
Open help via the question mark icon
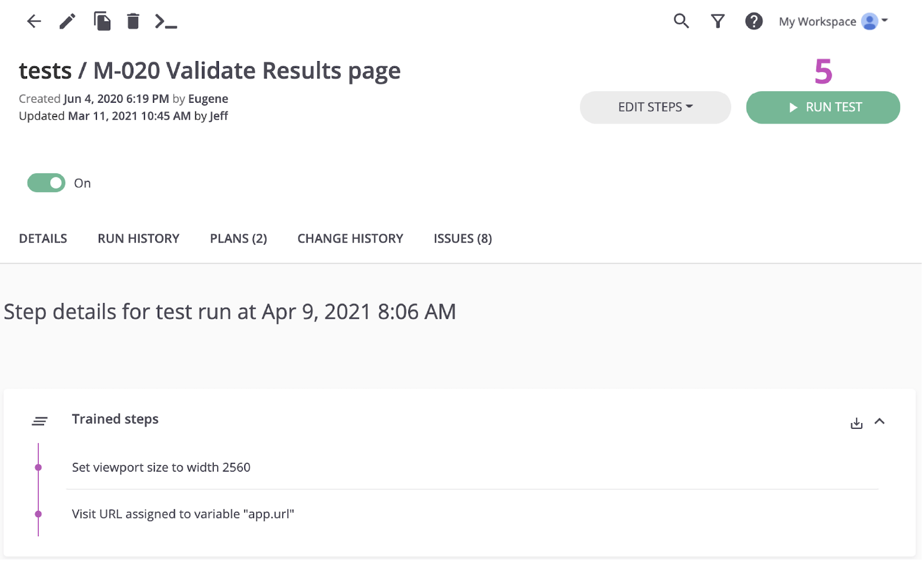point(754,21)
